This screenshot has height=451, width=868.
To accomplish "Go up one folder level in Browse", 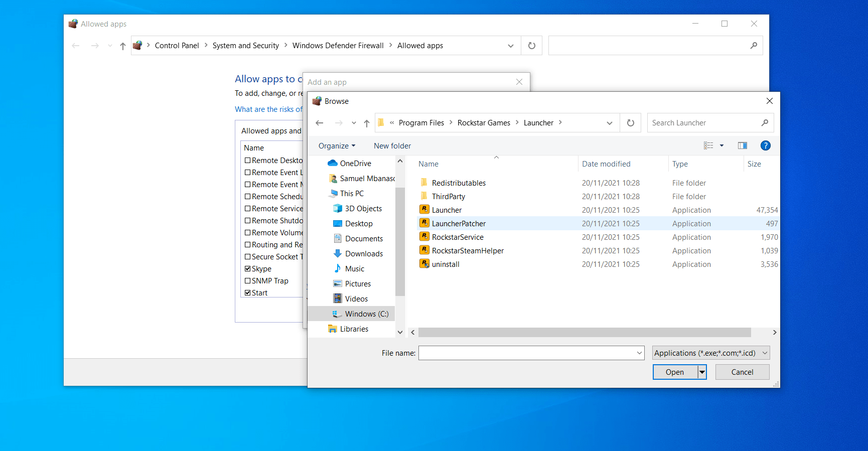I will (x=367, y=123).
